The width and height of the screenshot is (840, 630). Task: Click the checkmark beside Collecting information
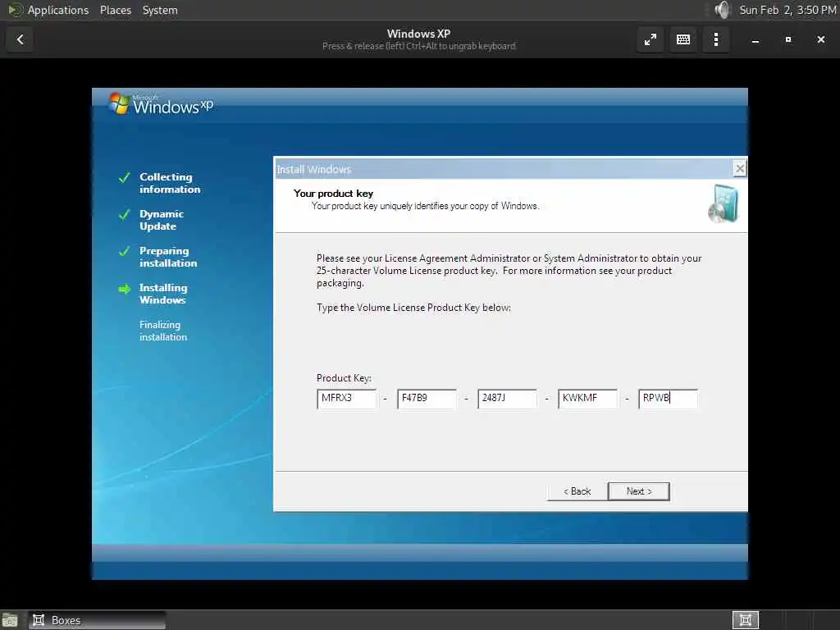click(125, 177)
